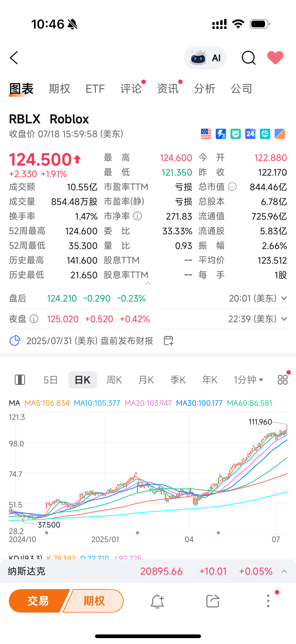Collapse the quote details chevron
296x644 pixels.
(x=148, y=283)
